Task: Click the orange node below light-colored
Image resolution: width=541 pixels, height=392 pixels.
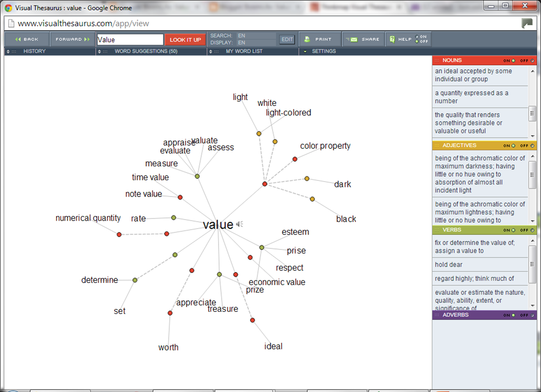Action: (275, 141)
